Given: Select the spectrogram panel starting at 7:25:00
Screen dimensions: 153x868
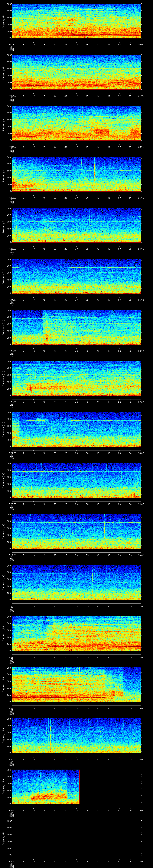Looking at the screenshot, I should (x=77, y=327).
